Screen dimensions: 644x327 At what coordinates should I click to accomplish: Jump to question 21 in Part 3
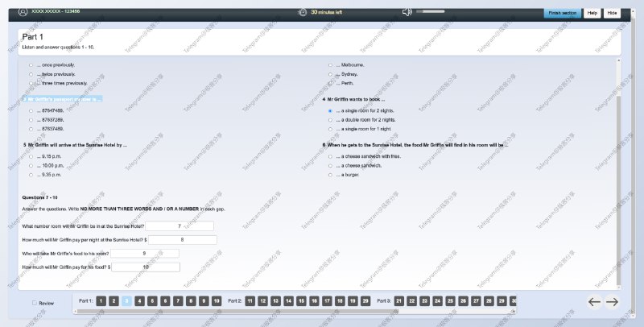[398, 300]
